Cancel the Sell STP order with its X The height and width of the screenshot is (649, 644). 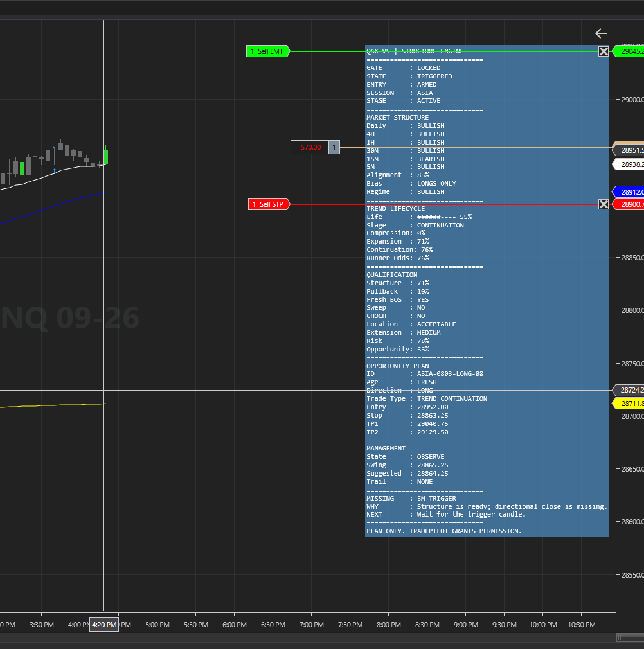point(604,204)
